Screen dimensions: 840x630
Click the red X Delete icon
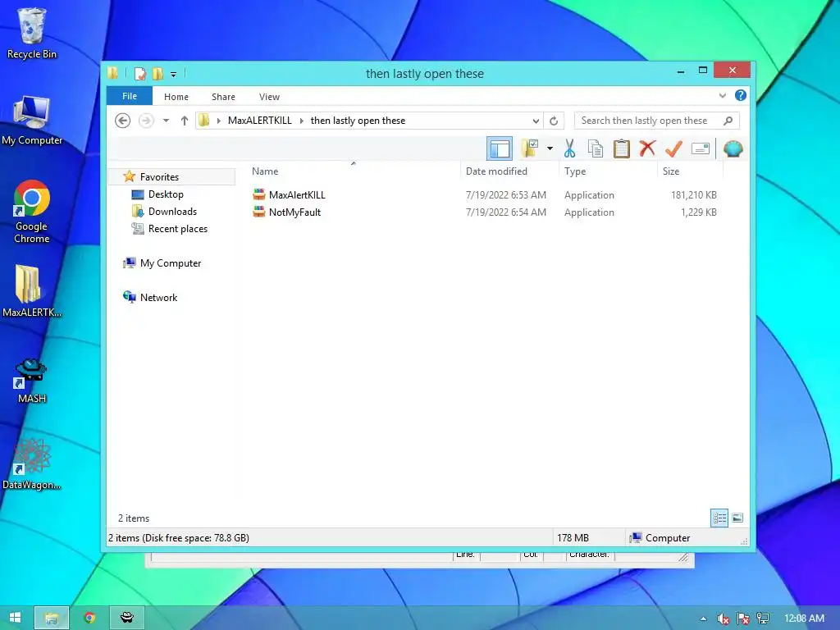click(648, 148)
